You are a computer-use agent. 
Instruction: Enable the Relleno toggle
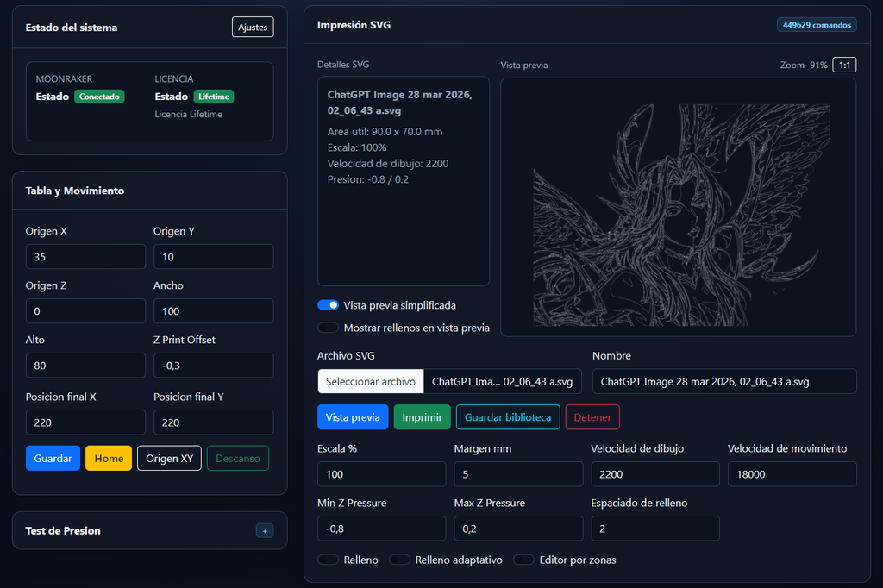point(328,560)
